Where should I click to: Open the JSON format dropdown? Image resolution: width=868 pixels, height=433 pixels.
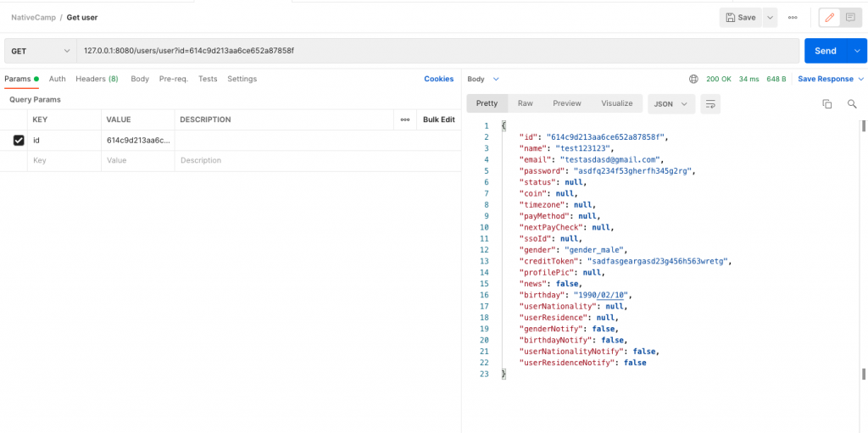pos(670,103)
